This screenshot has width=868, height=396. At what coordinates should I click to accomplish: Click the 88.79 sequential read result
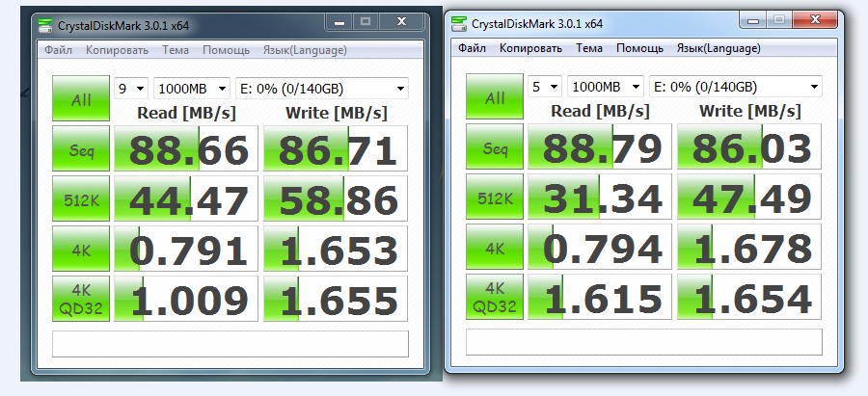603,148
